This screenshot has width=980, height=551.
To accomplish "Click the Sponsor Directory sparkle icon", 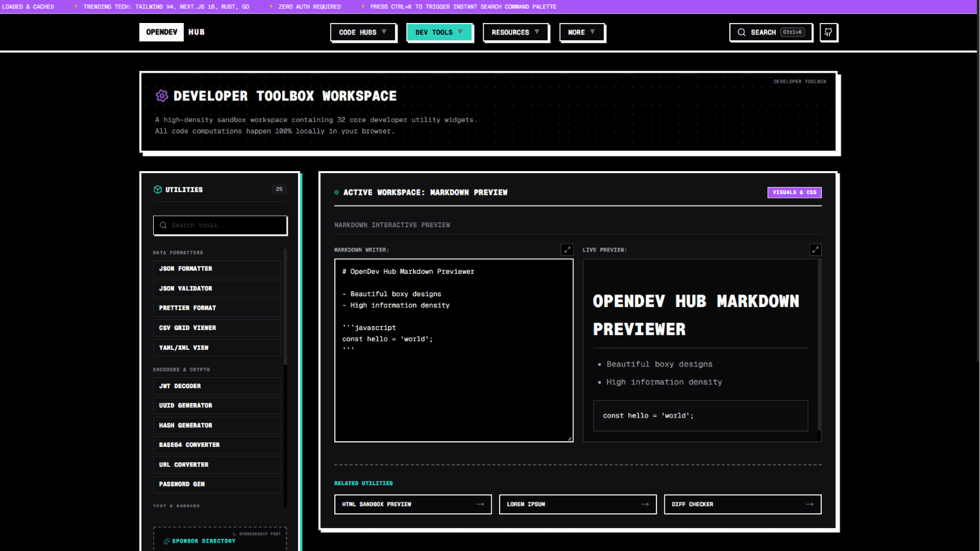I will coord(167,541).
